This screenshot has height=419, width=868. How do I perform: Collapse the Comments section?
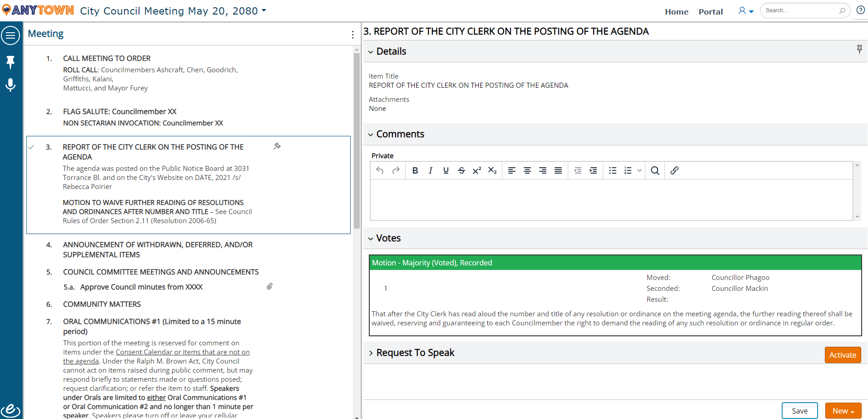371,135
